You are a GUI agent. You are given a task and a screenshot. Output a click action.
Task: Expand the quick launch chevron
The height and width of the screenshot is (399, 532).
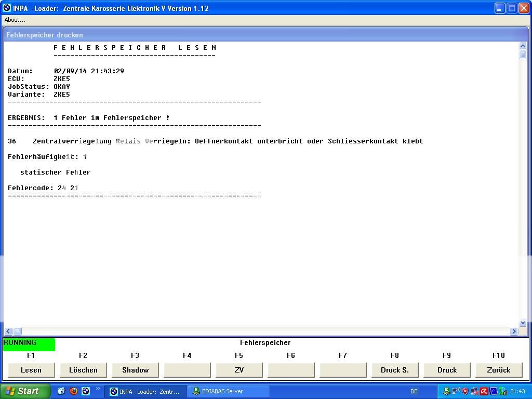(x=98, y=389)
